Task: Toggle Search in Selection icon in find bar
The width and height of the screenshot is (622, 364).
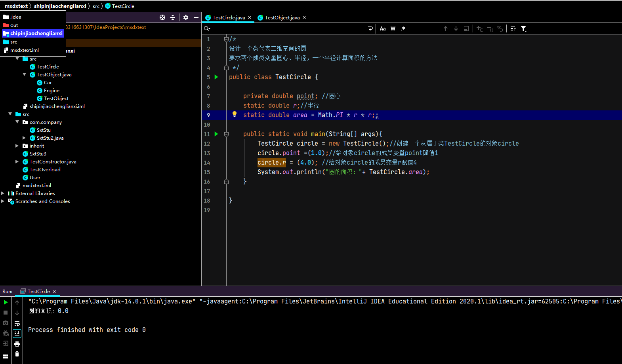Action: coord(513,28)
